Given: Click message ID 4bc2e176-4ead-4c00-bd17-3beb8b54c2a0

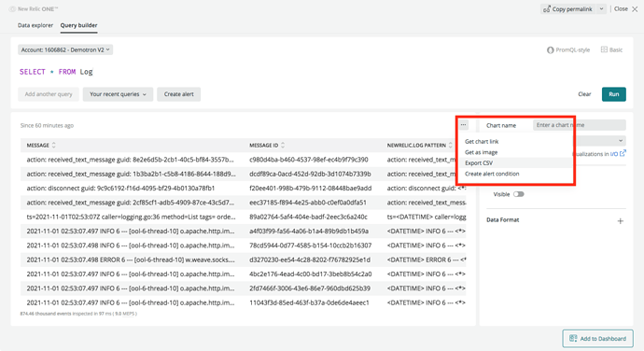Looking at the screenshot, I should pyautogui.click(x=311, y=274).
